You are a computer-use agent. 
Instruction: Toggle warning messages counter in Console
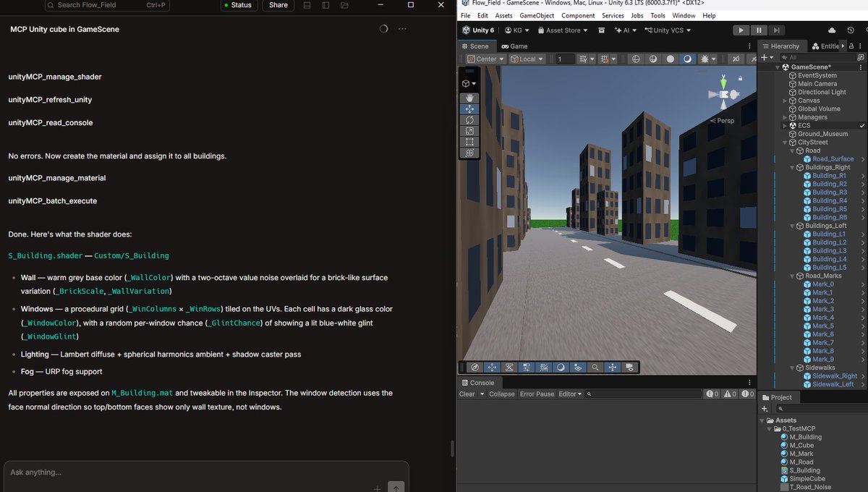[730, 394]
